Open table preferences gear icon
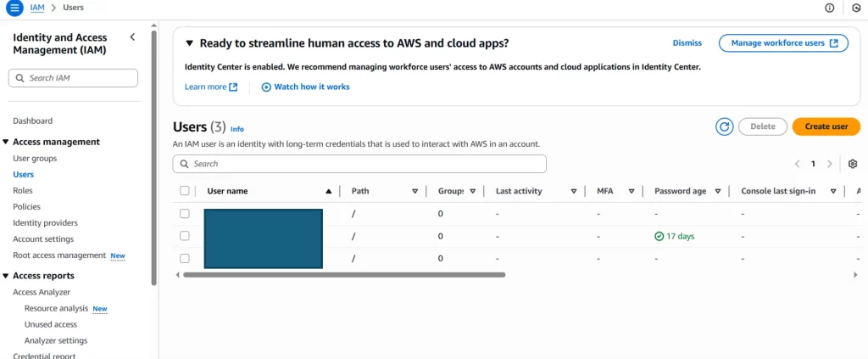Viewport: 868px width, 359px height. point(853,164)
